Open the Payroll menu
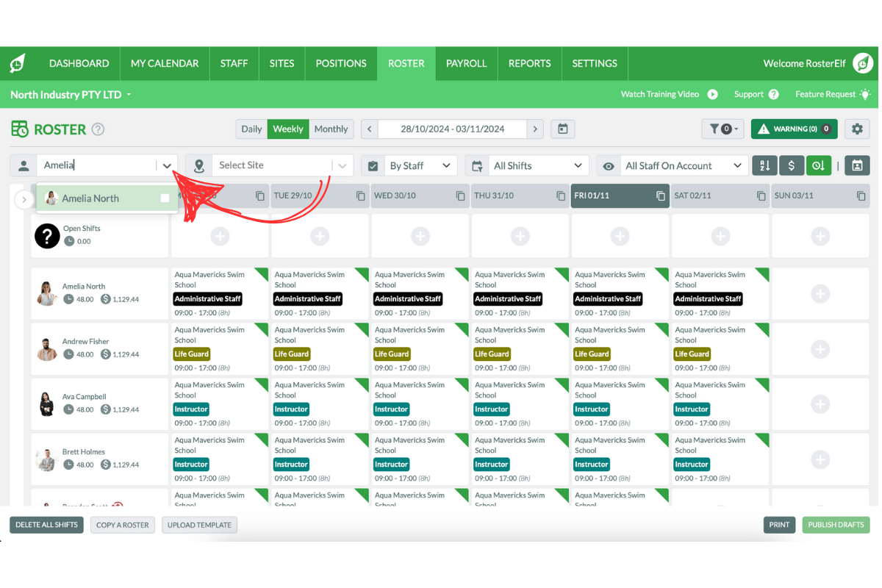The height and width of the screenshot is (588, 882). click(466, 63)
